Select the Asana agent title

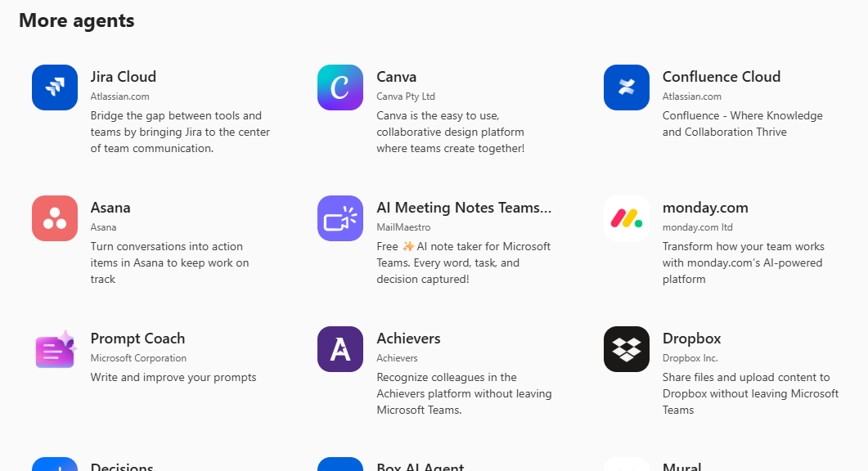(110, 208)
